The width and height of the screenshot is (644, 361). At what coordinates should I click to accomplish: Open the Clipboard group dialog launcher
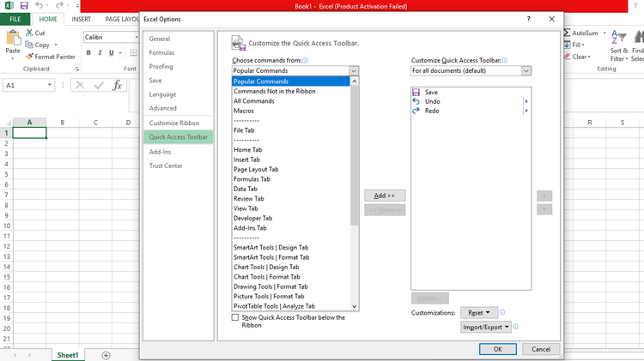pos(76,69)
